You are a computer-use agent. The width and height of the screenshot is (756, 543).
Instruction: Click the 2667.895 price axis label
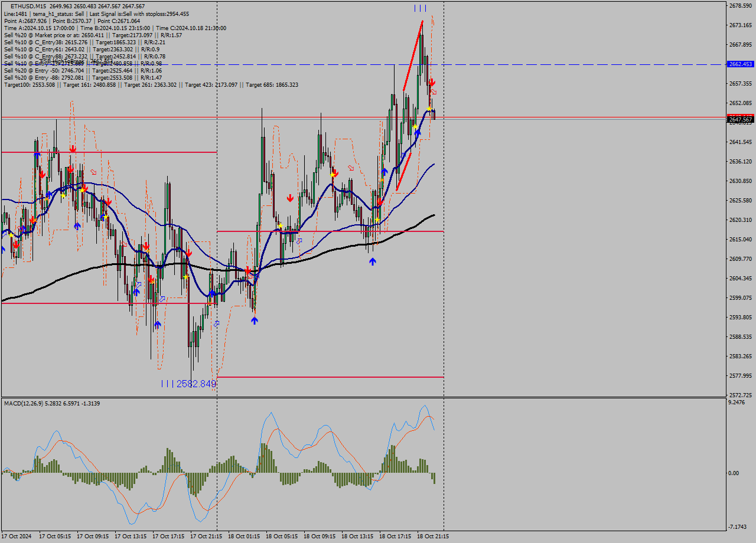[x=741, y=45]
